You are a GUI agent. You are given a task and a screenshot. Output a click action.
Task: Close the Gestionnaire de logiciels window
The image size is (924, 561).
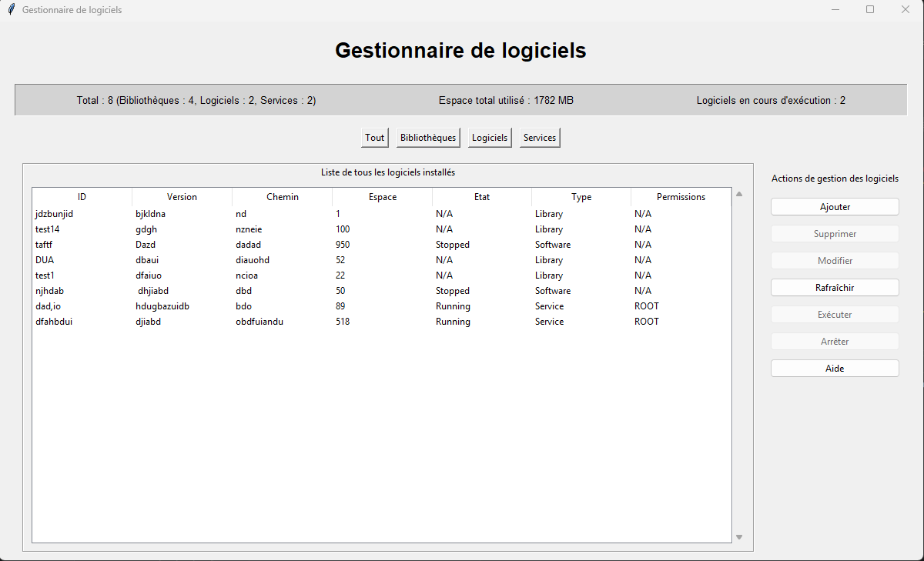906,10
